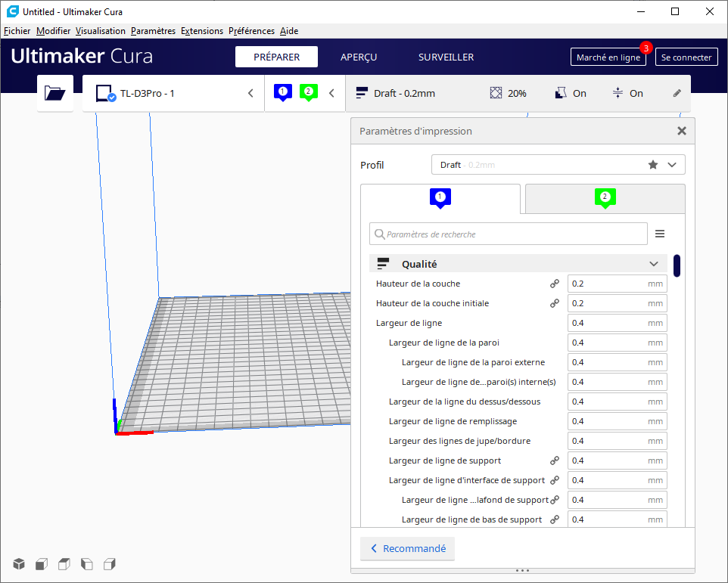Open the Aide menu
The height and width of the screenshot is (583, 728).
[x=289, y=31]
